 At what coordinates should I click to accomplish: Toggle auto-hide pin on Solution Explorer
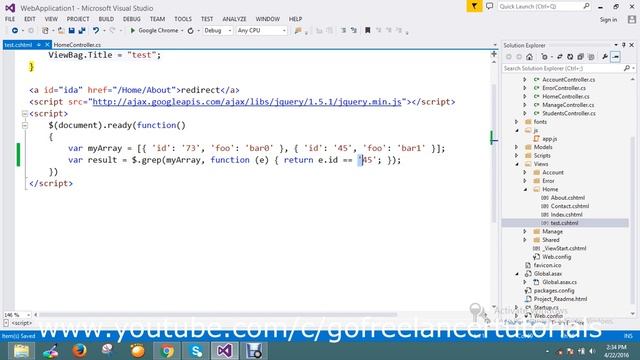[x=624, y=45]
